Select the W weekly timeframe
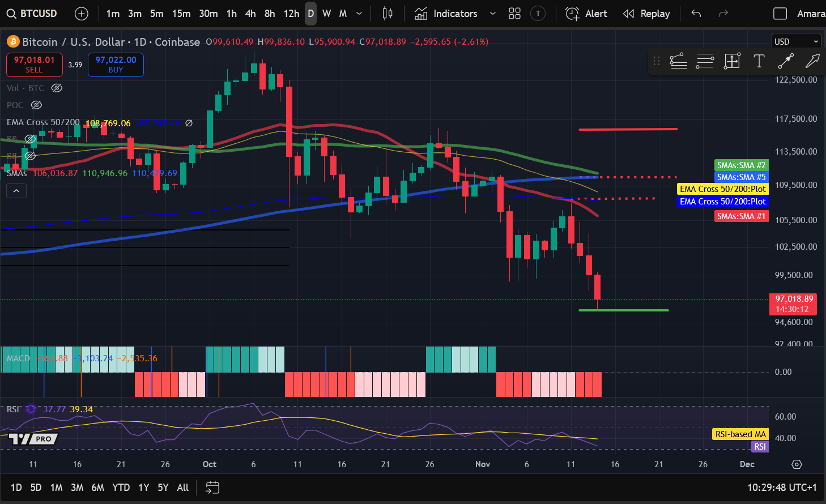Image resolution: width=826 pixels, height=504 pixels. tap(326, 13)
